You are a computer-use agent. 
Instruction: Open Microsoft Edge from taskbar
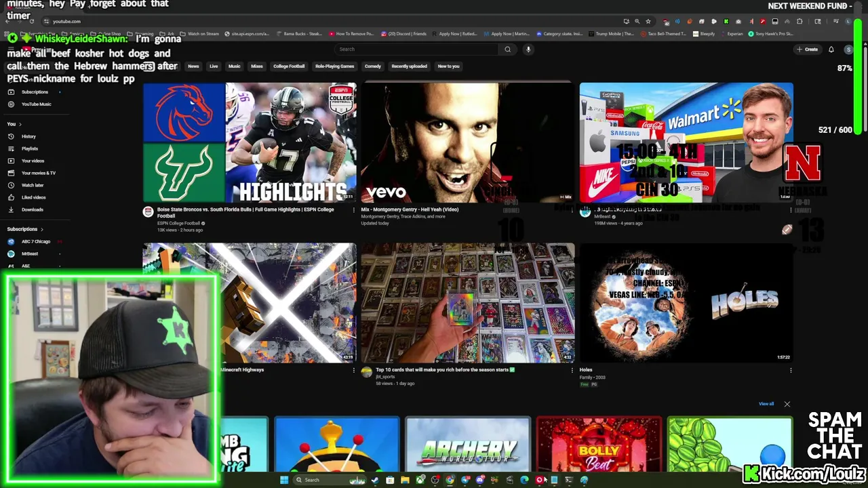pos(524,480)
